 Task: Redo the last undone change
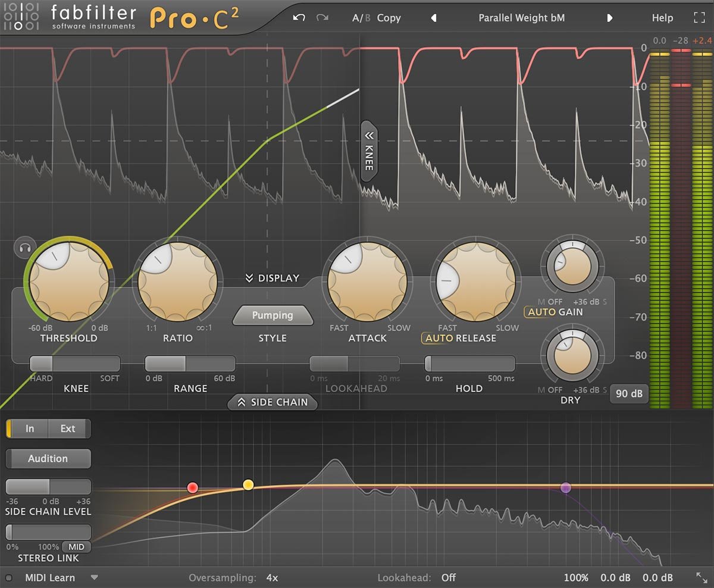pyautogui.click(x=321, y=18)
